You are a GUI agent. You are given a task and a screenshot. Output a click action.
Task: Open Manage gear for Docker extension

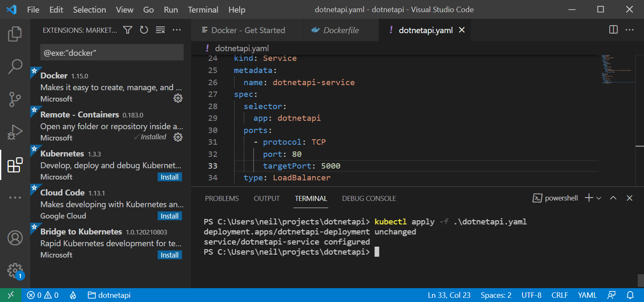point(178,98)
